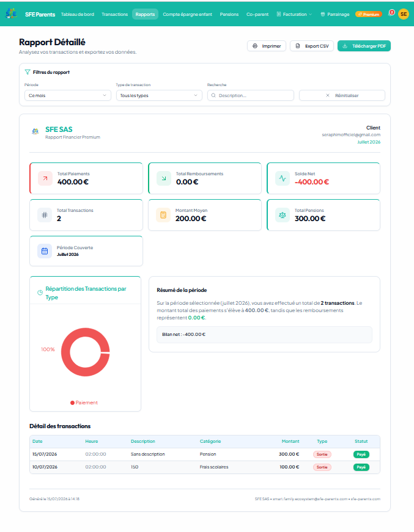Click the download icon in Télécharger PDF
The image size is (414, 532).
click(345, 46)
